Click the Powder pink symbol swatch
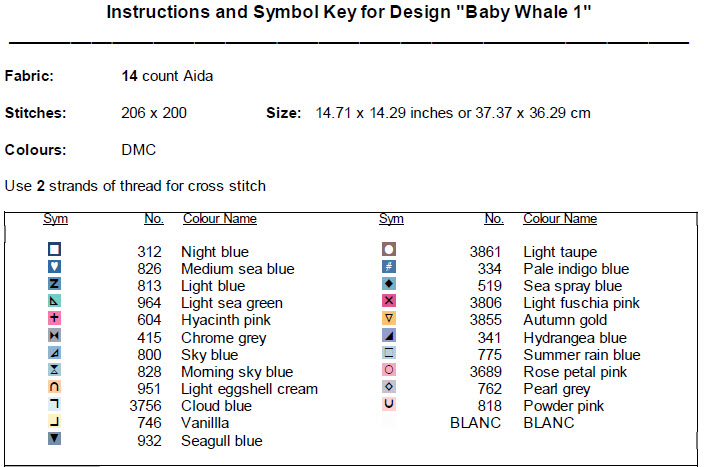704x467 pixels. click(390, 405)
